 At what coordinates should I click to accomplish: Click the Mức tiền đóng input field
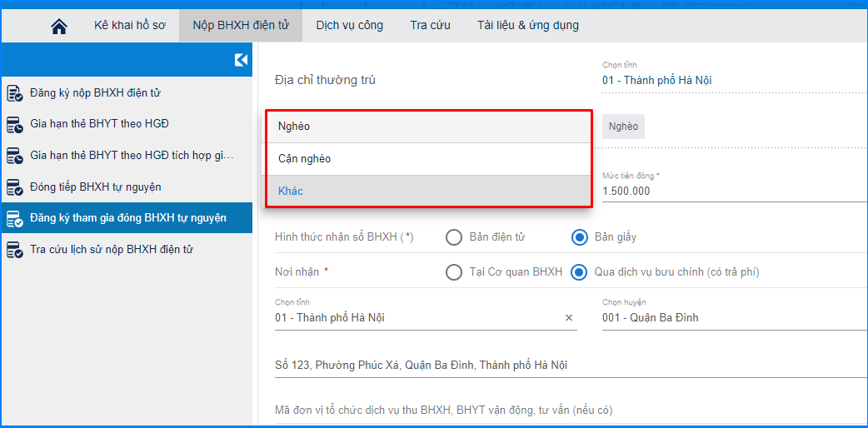(733, 192)
